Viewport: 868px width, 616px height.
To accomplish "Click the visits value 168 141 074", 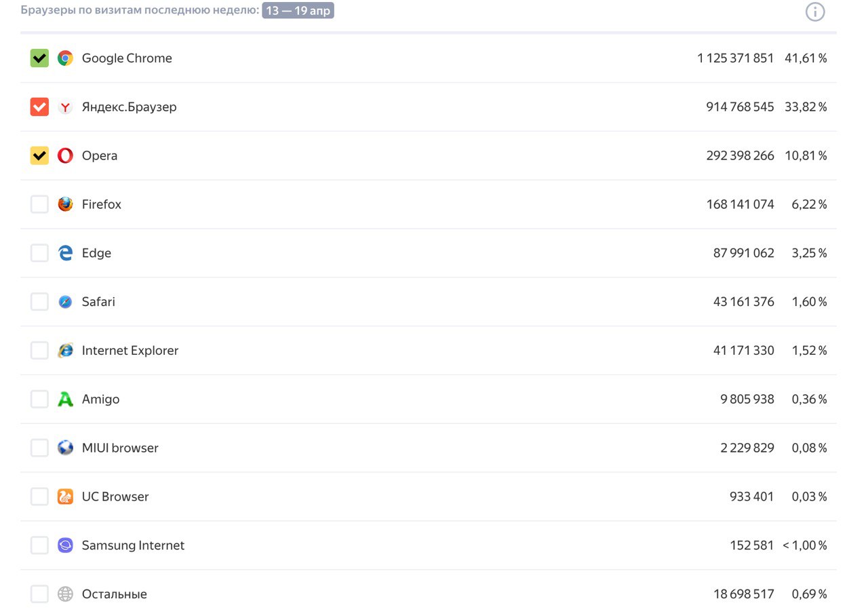I will click(x=741, y=204).
